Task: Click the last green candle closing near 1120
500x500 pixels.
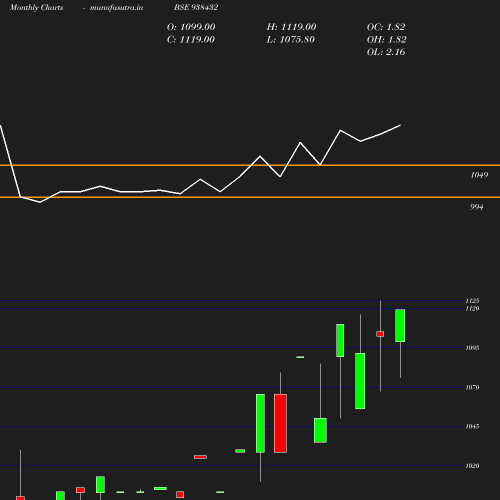Action: pos(400,326)
